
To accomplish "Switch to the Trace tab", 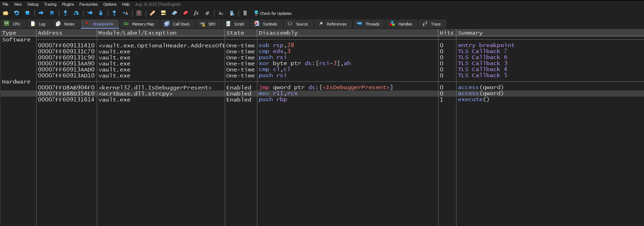I will click(x=432, y=24).
